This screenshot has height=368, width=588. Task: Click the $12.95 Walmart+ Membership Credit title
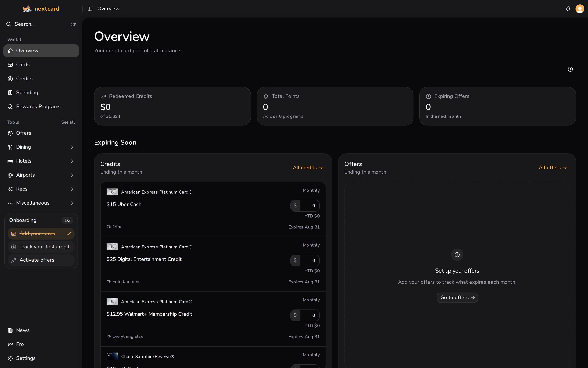coord(149,314)
